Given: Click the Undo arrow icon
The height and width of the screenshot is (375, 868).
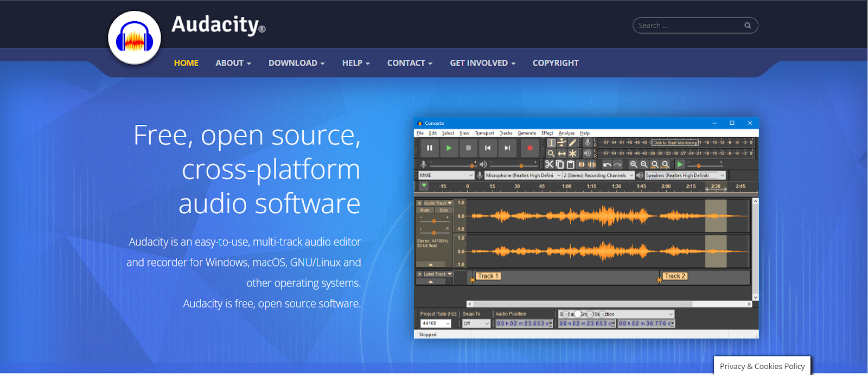Looking at the screenshot, I should (x=607, y=164).
